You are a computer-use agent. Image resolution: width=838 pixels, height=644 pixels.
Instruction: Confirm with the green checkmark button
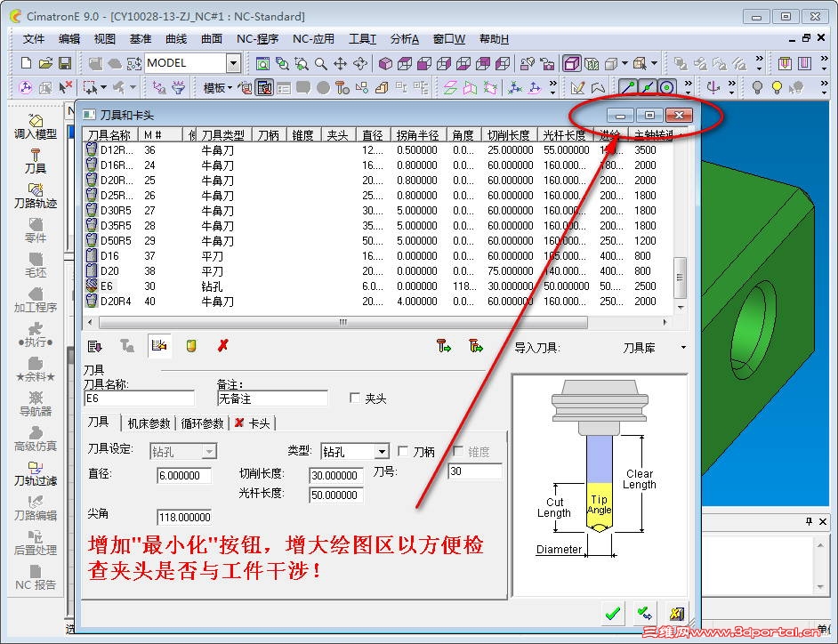pyautogui.click(x=612, y=613)
